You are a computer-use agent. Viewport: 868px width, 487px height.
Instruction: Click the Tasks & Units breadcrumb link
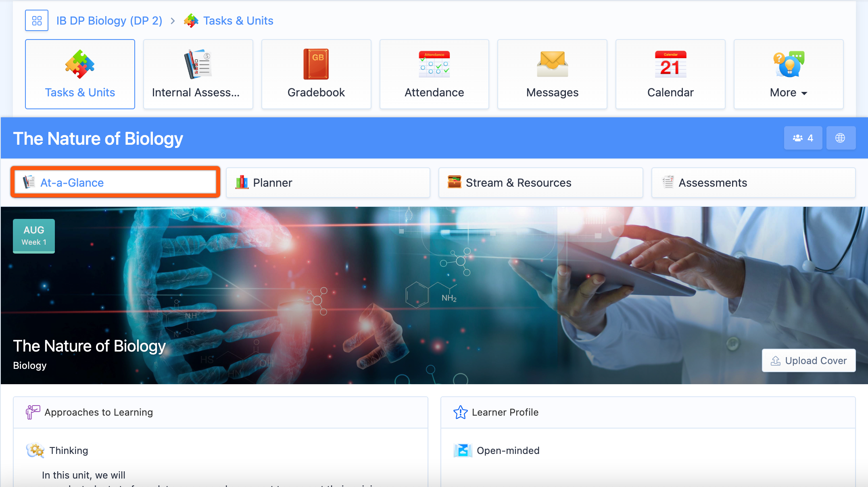[x=238, y=21]
